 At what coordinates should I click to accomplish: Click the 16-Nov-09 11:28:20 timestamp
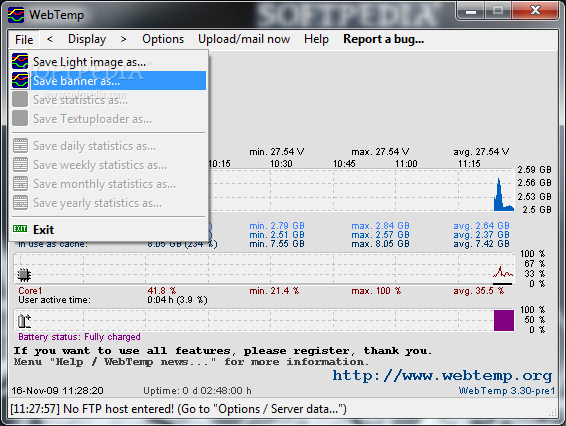(x=57, y=391)
